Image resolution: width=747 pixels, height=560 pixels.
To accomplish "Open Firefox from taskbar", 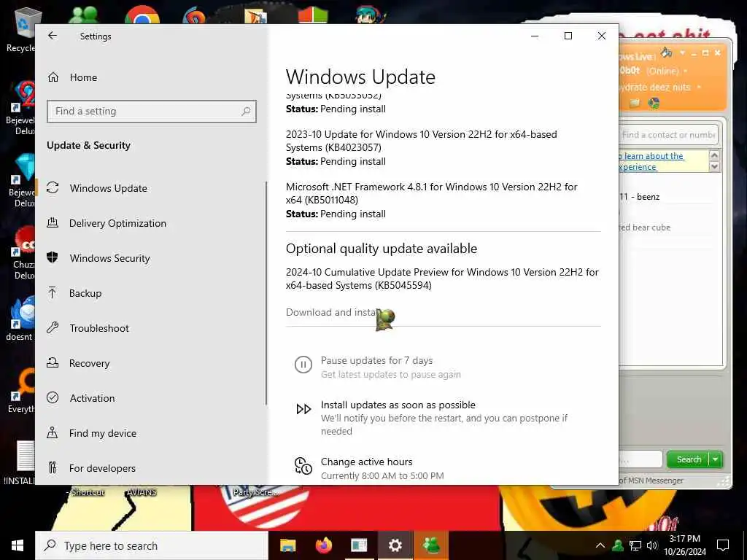I will pyautogui.click(x=324, y=545).
